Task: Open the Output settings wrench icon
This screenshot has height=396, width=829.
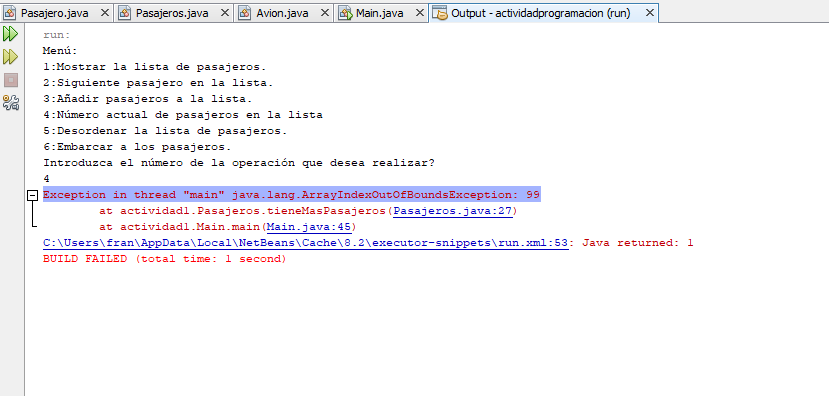Action: 11,103
